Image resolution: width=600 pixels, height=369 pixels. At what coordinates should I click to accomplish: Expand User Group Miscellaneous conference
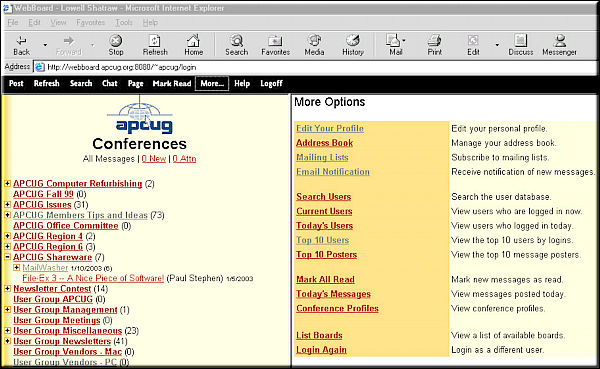tap(7, 330)
